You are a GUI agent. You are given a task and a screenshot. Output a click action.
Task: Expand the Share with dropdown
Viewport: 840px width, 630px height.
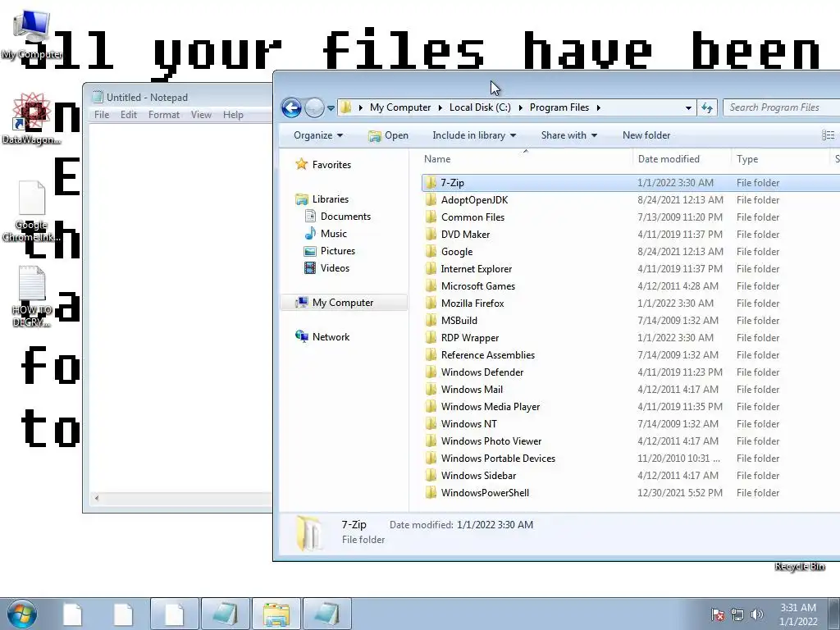[569, 135]
